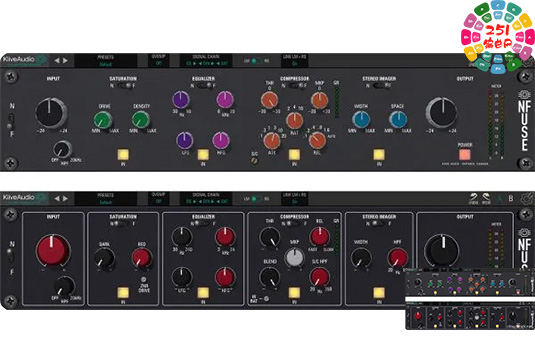Select state B on the lower unit

pos(511,198)
